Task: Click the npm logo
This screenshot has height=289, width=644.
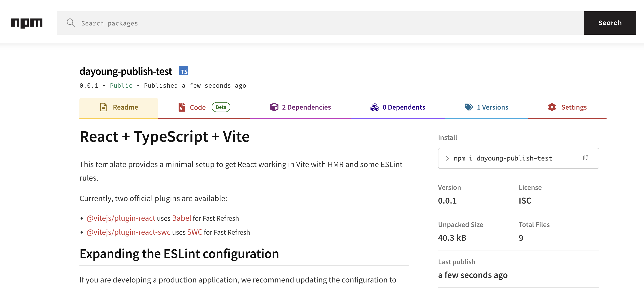Action: click(x=26, y=23)
